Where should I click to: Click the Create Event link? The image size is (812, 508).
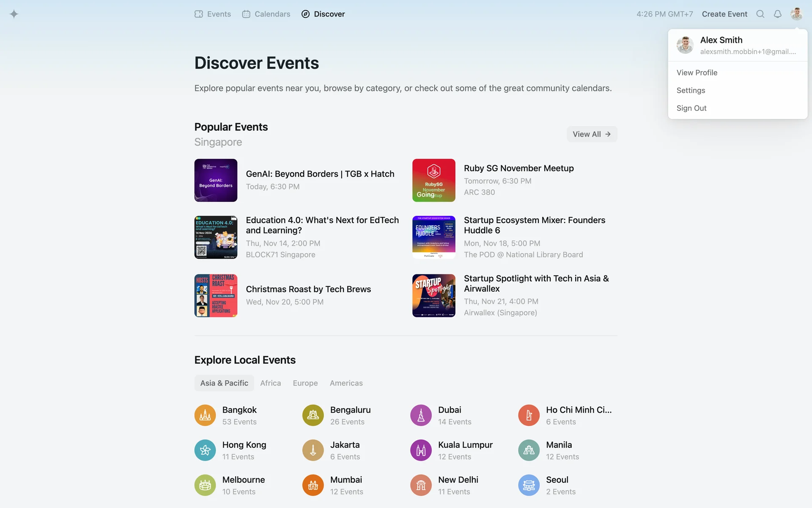pyautogui.click(x=724, y=14)
